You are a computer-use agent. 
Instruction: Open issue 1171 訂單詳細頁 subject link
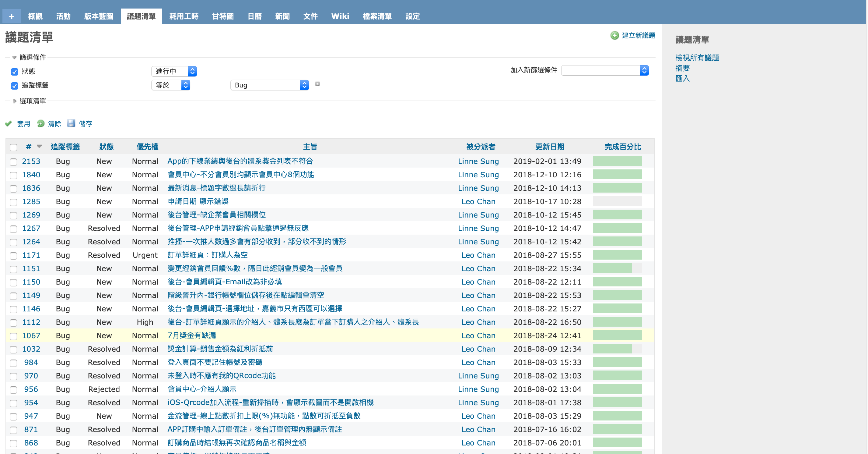[208, 255]
